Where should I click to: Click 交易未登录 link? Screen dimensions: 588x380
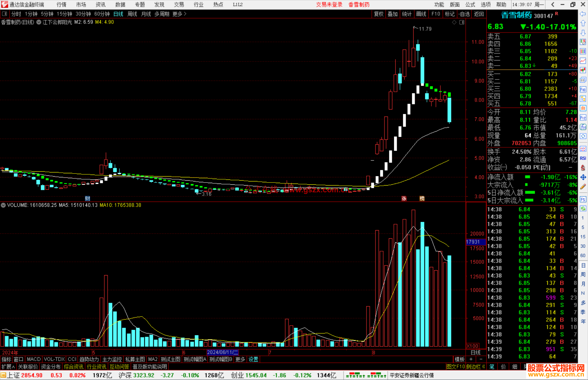click(329, 5)
